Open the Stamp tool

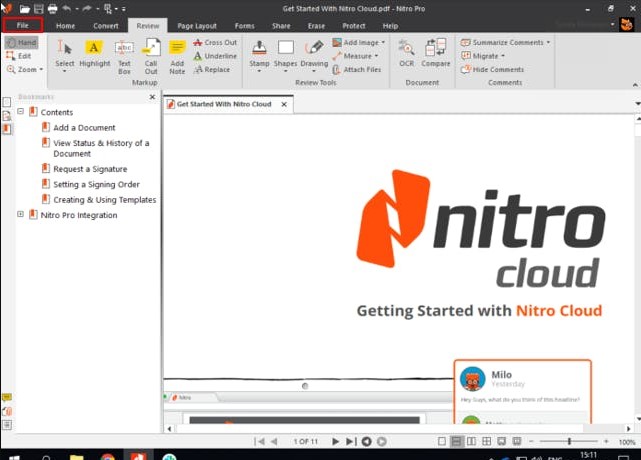click(x=259, y=55)
